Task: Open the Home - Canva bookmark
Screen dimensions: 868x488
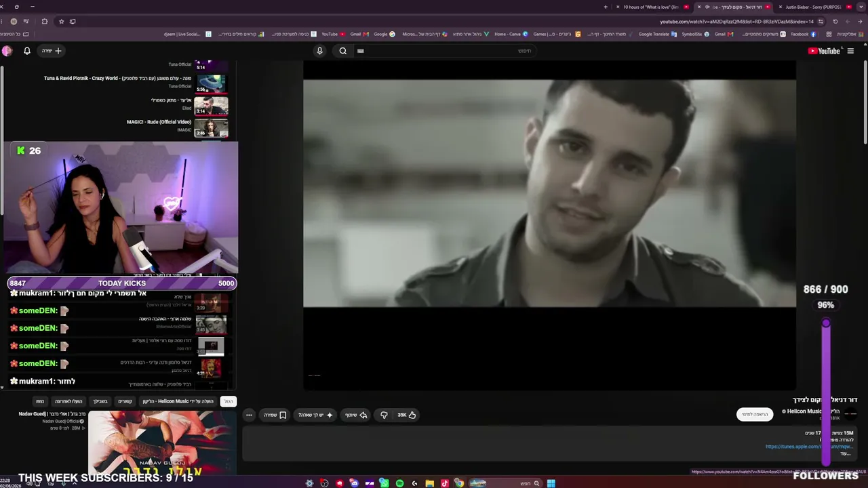Action: (x=511, y=34)
